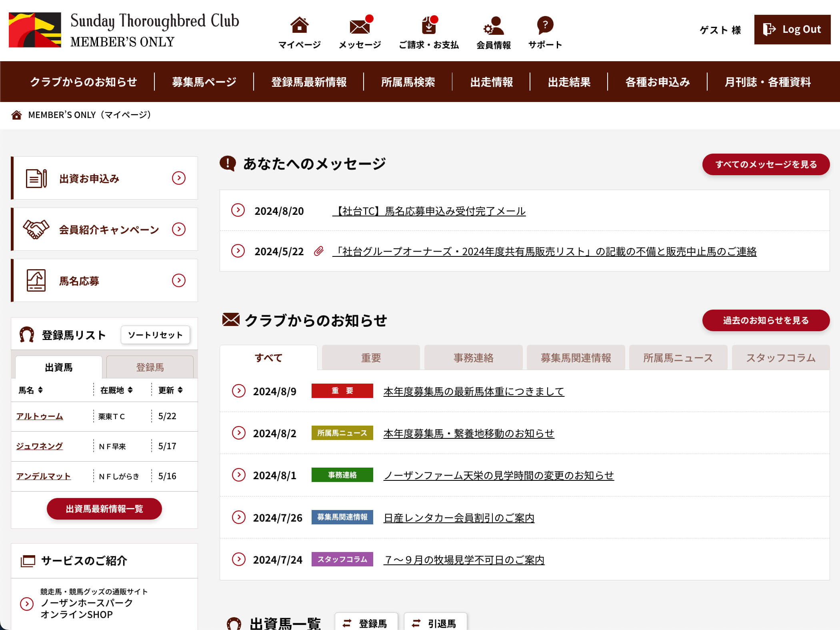Image resolution: width=840 pixels, height=630 pixels.
Task: Open the Messages envelope icon
Action: click(x=360, y=26)
